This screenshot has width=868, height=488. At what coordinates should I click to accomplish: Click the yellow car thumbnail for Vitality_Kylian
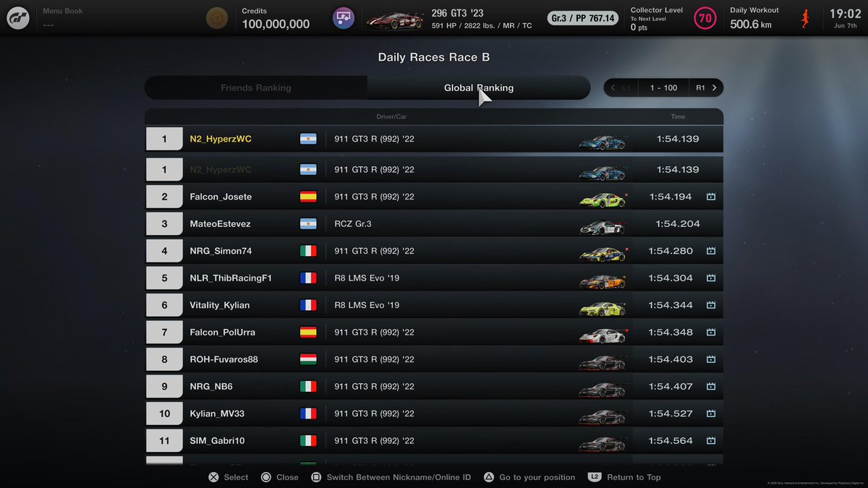(x=602, y=307)
